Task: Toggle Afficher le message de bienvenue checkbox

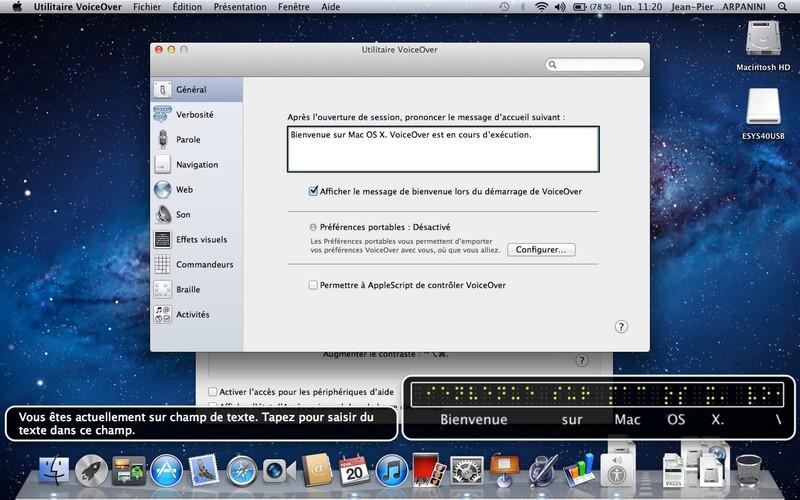Action: 313,191
